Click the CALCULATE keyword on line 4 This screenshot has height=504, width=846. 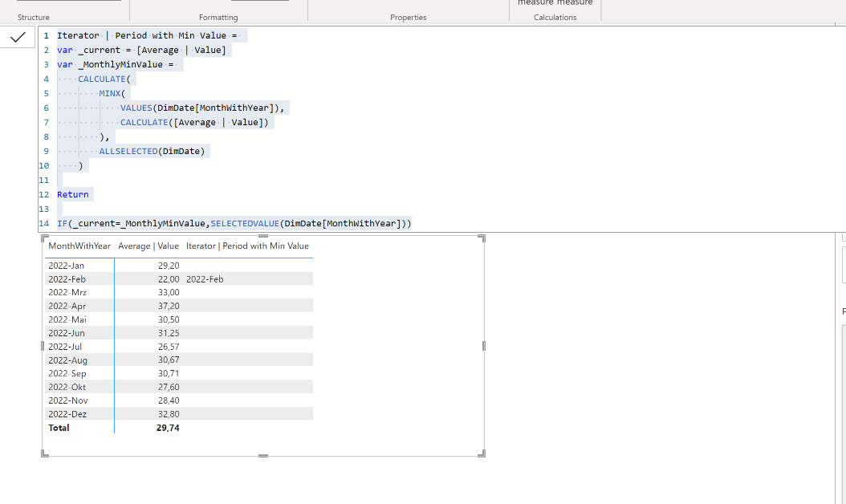point(102,79)
